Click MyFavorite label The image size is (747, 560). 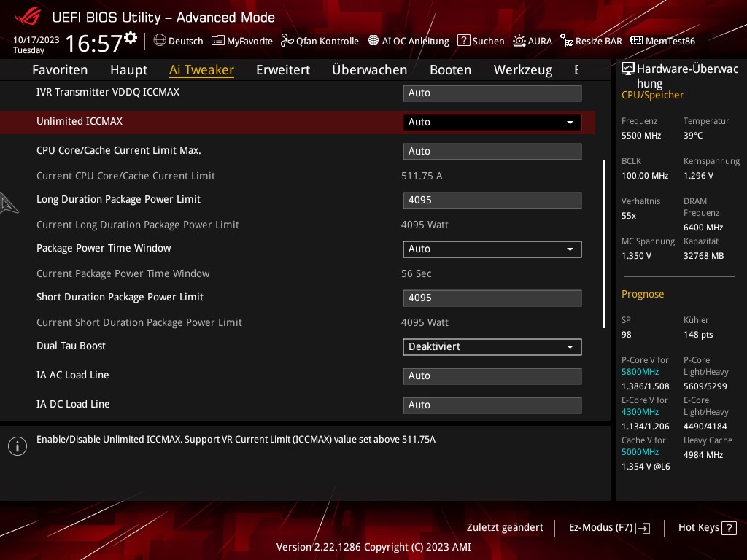point(249,41)
